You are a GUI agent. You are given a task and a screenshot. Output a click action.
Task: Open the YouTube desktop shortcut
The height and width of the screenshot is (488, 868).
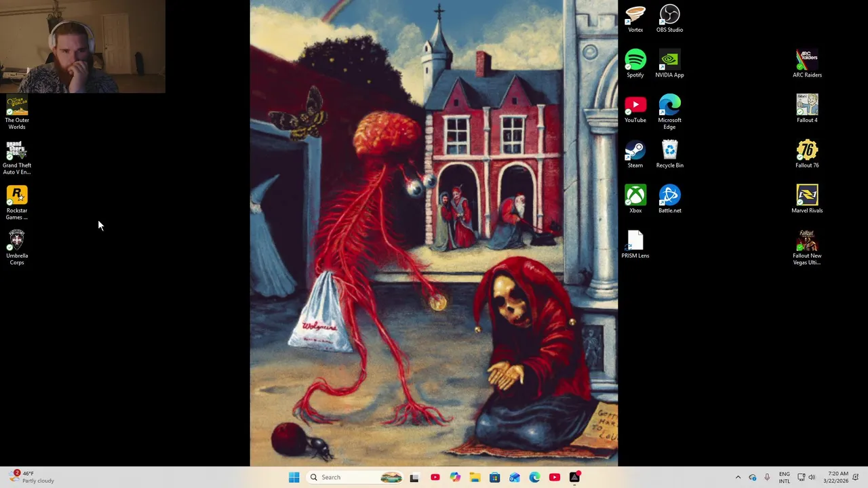[x=635, y=109]
